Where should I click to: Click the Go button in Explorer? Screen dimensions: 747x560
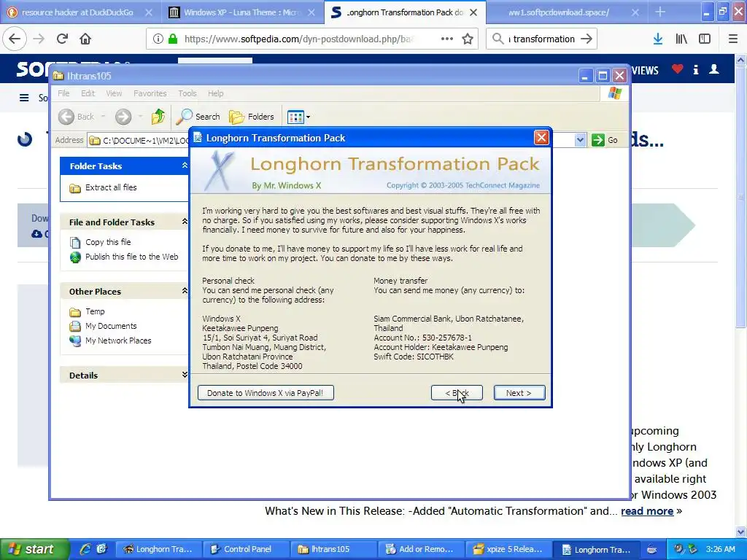[x=605, y=140]
